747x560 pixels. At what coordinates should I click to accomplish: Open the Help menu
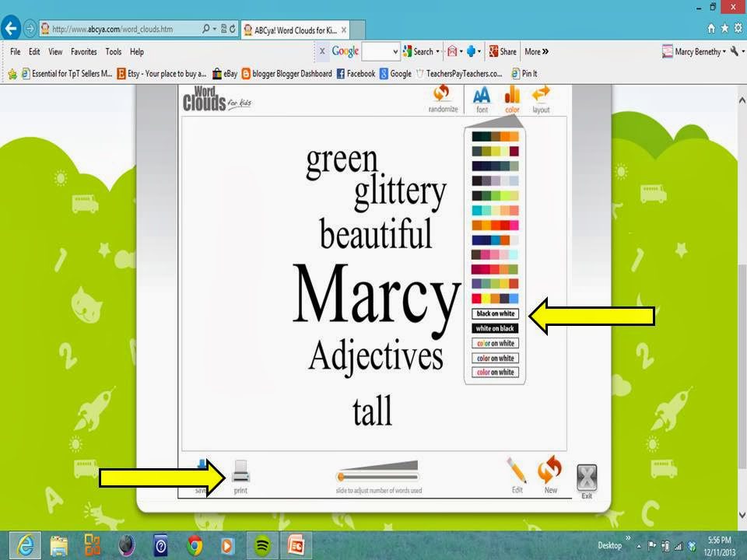point(137,51)
